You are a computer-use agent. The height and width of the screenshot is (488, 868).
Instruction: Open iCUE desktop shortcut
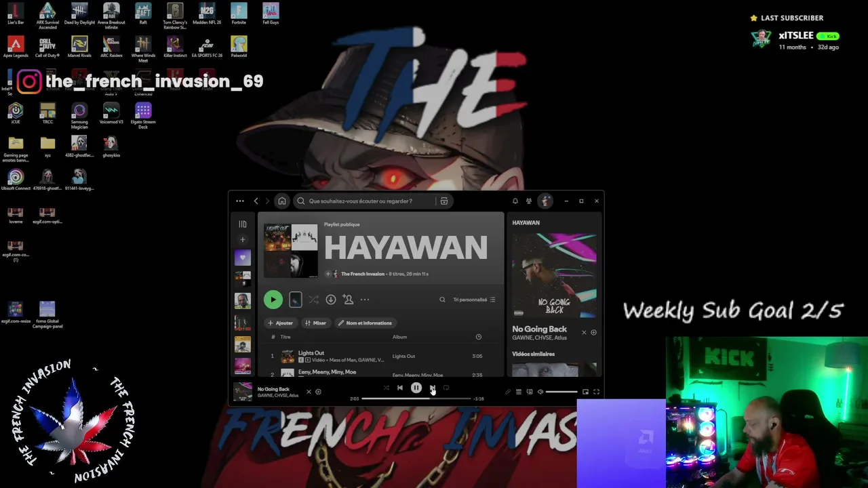pos(16,113)
